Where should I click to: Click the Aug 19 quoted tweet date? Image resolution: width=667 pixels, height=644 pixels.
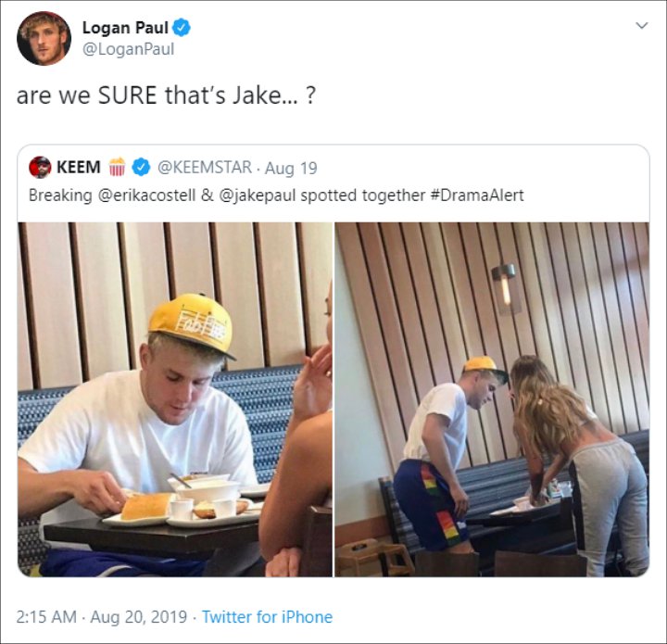[291, 168]
